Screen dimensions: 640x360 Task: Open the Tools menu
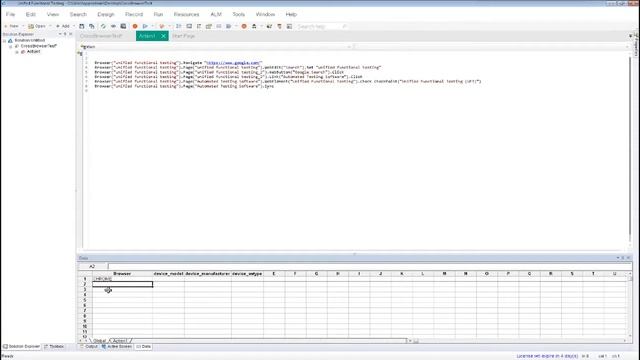(x=238, y=14)
